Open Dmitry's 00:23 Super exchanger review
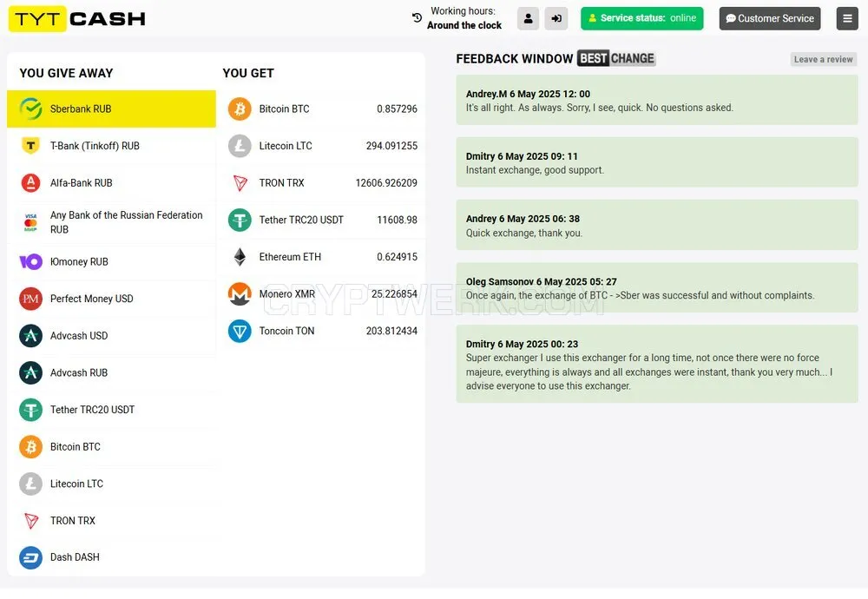This screenshot has height=599, width=868. [x=656, y=364]
